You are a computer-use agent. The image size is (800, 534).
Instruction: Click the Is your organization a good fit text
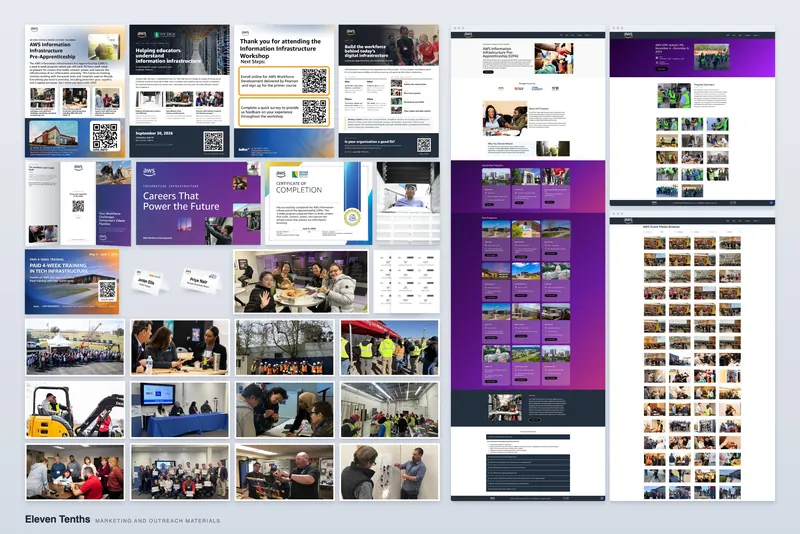click(x=371, y=142)
